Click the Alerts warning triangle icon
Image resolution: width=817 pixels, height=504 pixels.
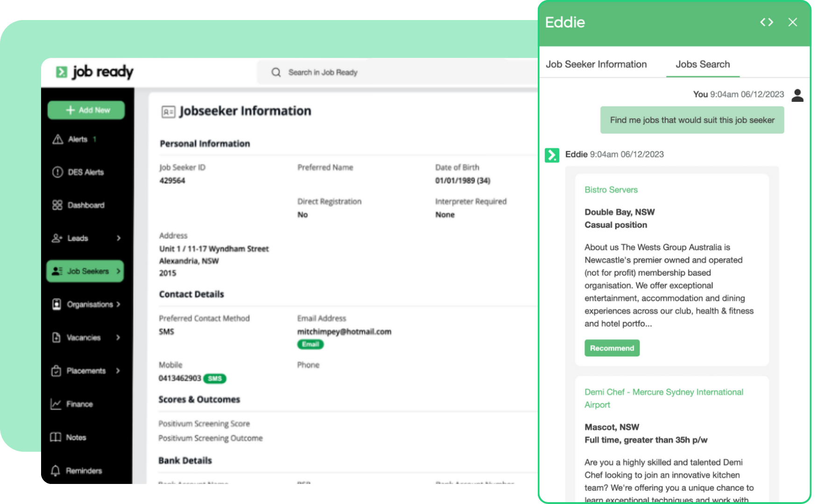57,139
